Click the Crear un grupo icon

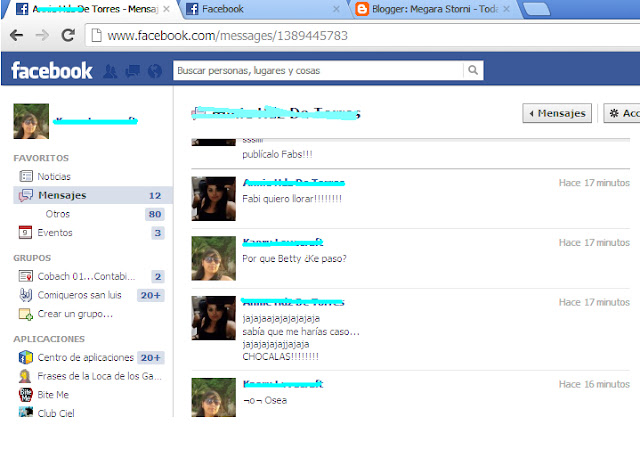(x=26, y=314)
